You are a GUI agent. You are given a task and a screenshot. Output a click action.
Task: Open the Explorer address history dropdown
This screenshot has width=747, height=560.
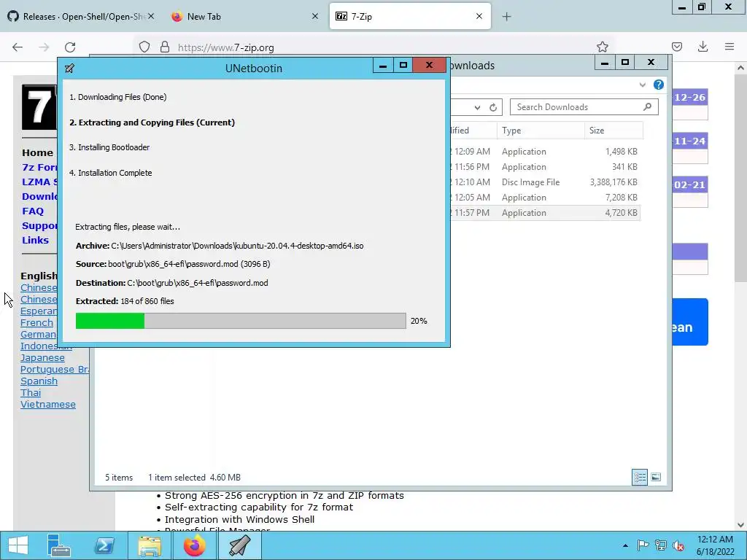[x=477, y=108]
